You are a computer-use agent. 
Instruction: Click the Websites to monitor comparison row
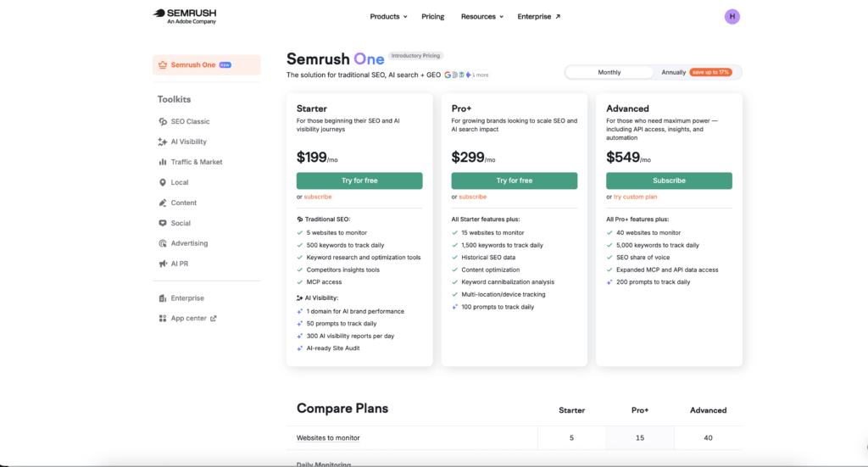click(515, 437)
